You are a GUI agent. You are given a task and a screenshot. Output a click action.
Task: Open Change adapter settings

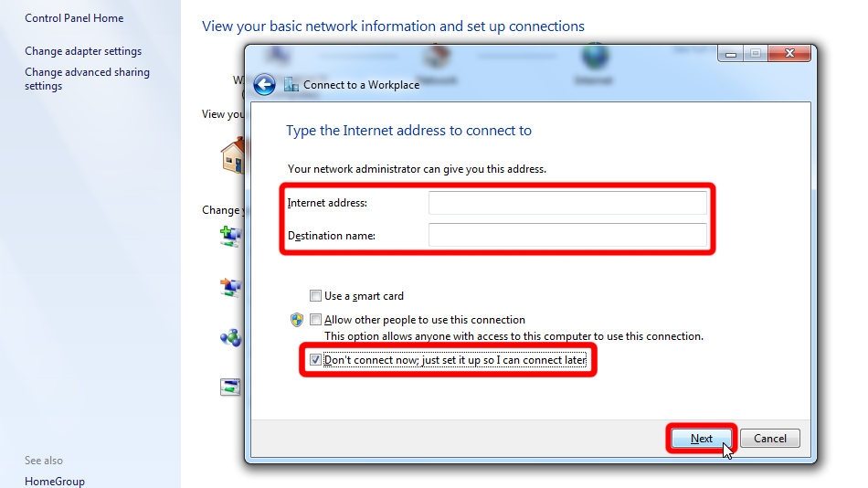(x=83, y=51)
